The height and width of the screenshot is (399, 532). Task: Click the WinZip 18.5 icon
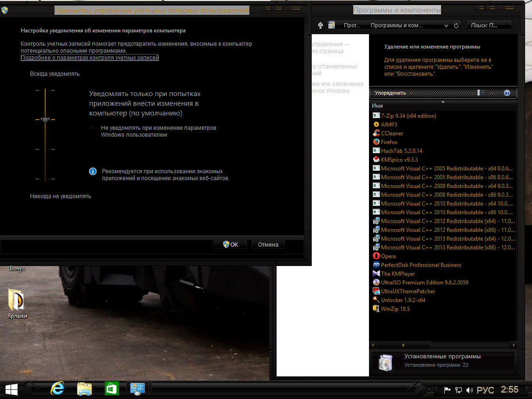tap(376, 309)
